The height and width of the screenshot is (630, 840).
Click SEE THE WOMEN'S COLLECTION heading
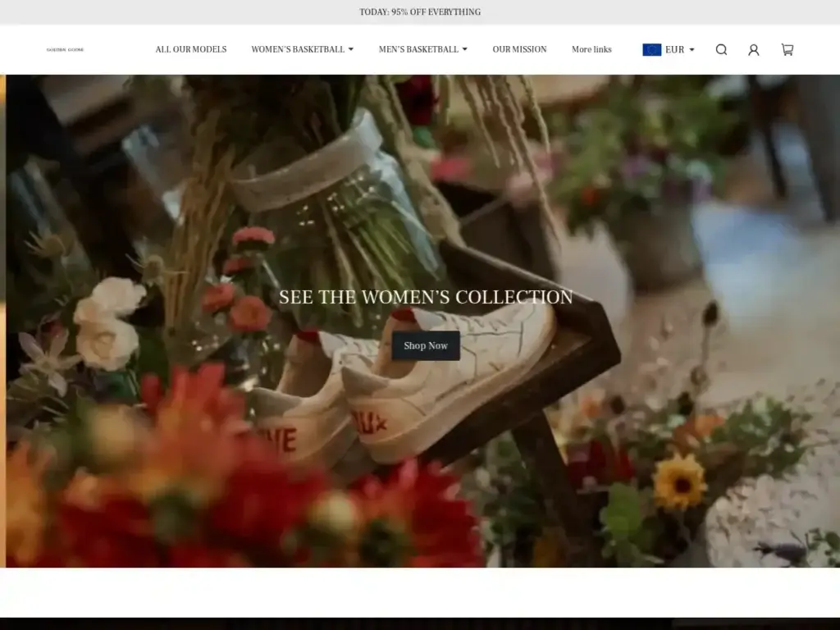(426, 297)
